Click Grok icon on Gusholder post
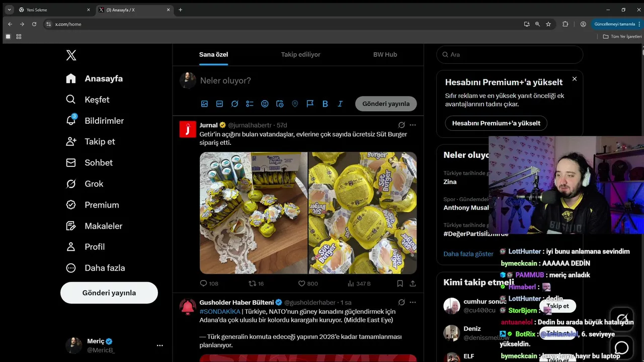 (x=401, y=302)
